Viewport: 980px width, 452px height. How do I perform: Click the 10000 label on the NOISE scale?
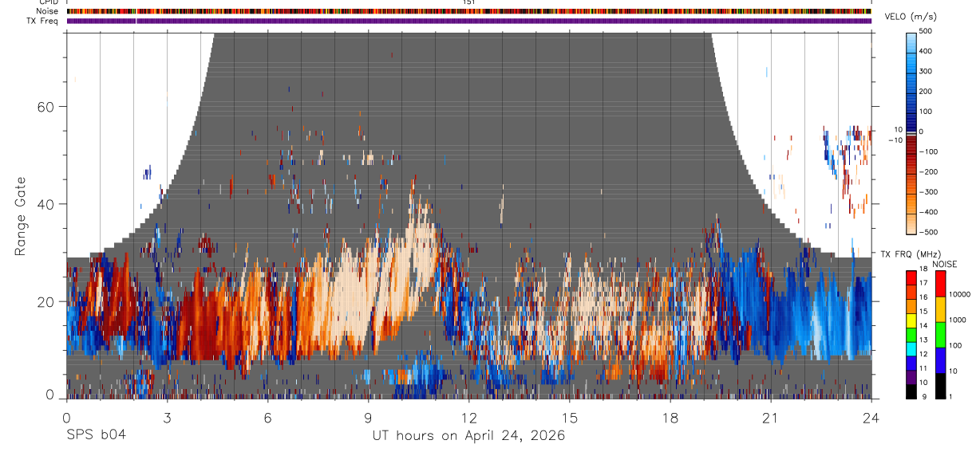pos(960,295)
